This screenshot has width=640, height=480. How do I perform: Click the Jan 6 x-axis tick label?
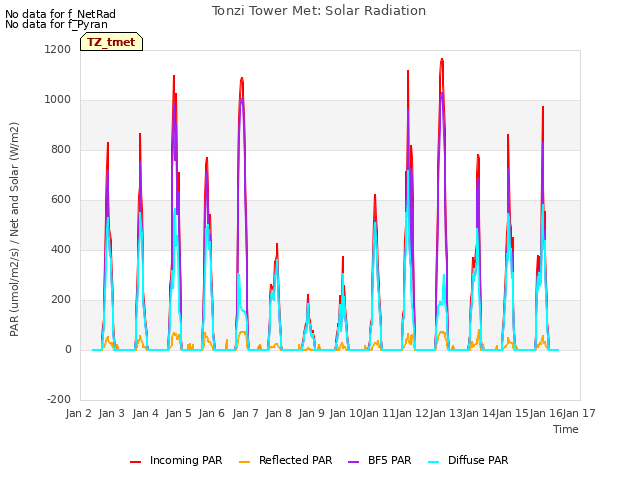tap(212, 413)
